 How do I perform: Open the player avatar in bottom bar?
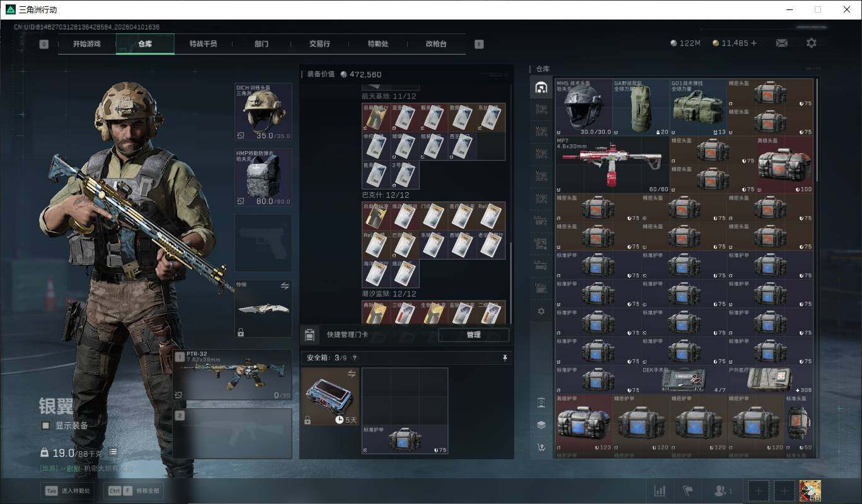tap(810, 490)
